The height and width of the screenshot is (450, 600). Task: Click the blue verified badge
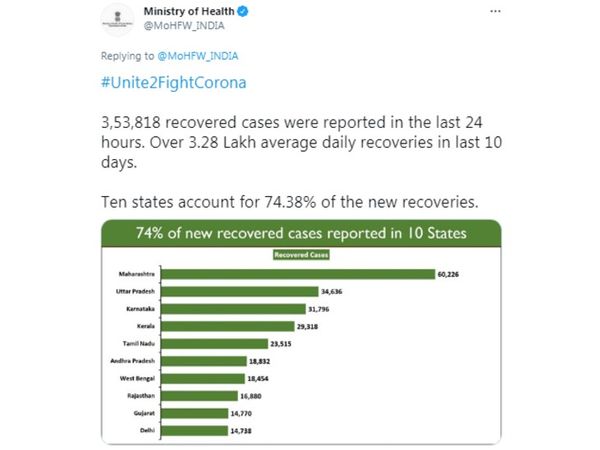click(x=243, y=11)
